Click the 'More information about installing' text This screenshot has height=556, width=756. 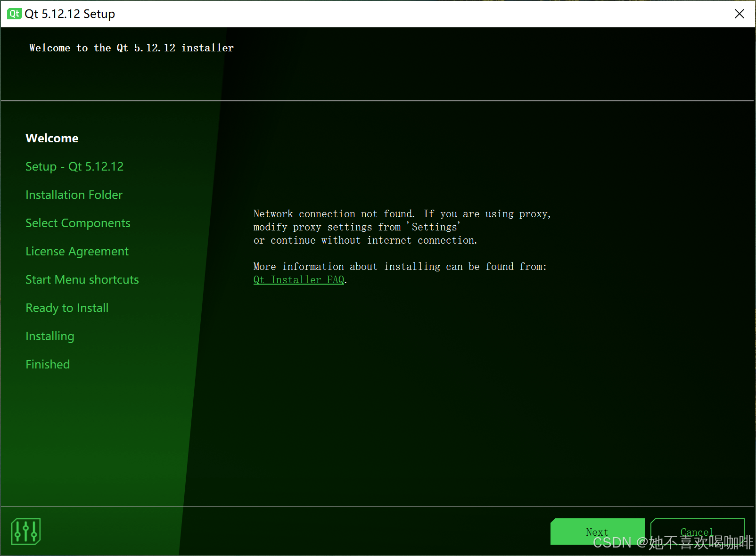pyautogui.click(x=400, y=267)
